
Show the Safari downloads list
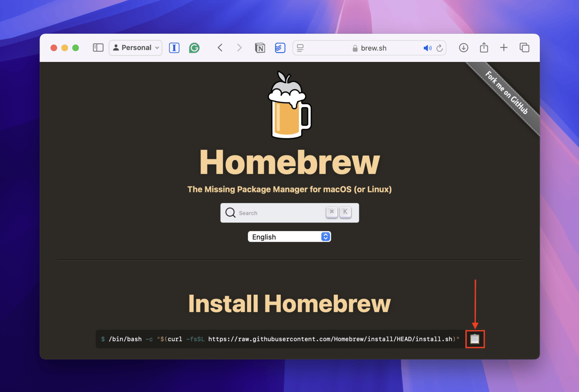click(x=463, y=48)
